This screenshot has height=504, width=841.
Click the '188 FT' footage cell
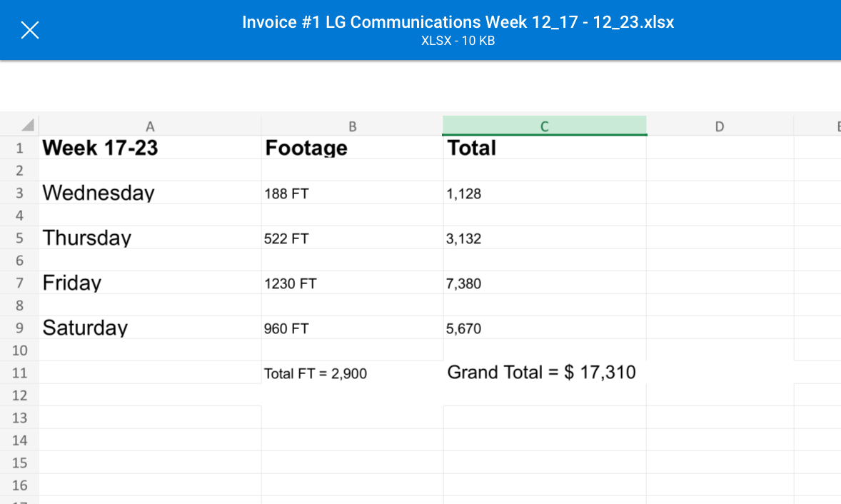click(x=353, y=193)
